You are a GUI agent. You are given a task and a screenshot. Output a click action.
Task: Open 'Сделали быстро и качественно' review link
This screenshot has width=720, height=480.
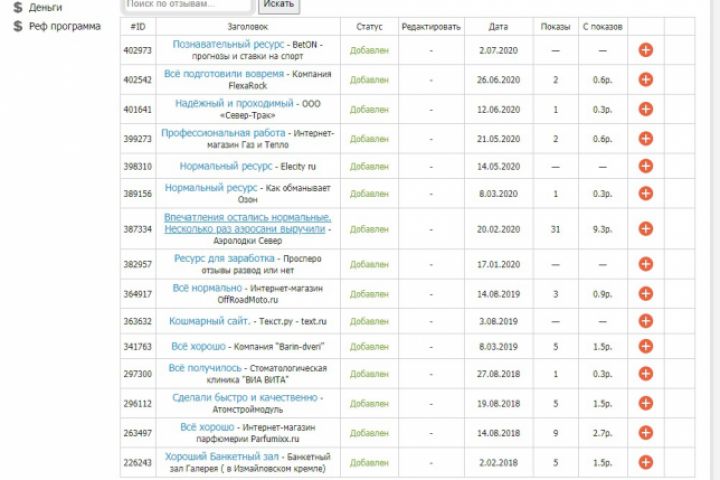click(245, 397)
